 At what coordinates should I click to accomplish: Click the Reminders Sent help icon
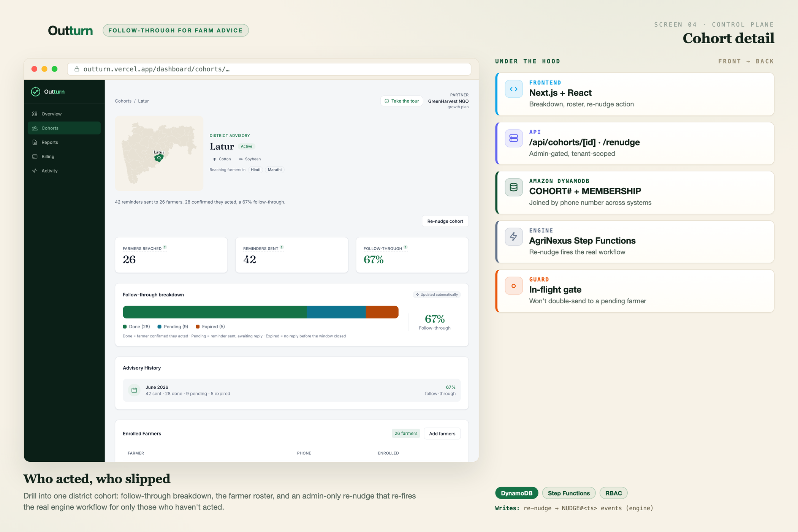[x=282, y=247]
